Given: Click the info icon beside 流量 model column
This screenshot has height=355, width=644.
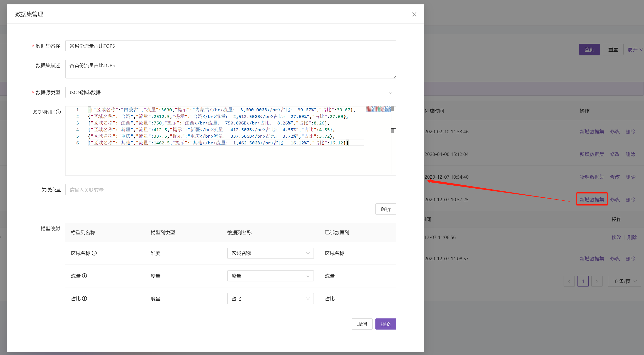Looking at the screenshot, I should (85, 276).
